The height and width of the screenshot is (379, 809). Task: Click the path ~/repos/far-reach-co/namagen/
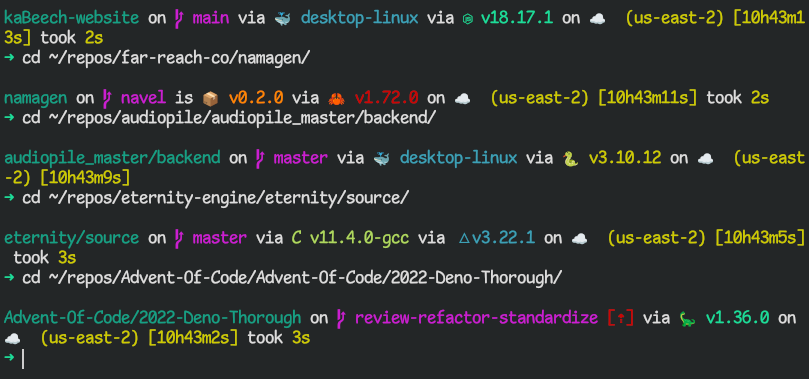180,58
